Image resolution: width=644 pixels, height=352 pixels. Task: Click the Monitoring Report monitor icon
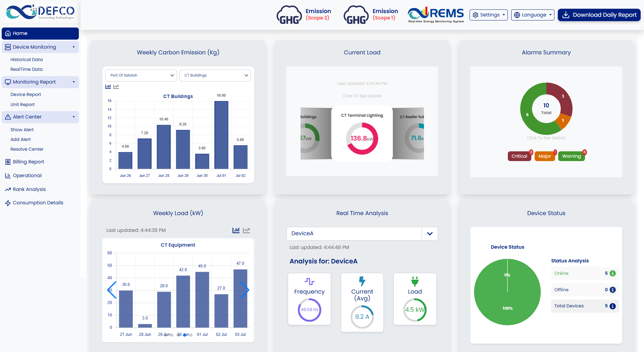click(x=8, y=82)
